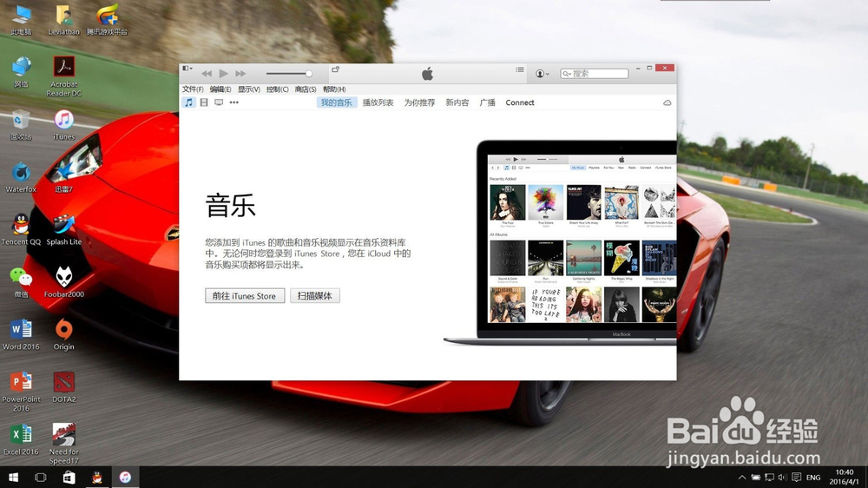Open the account dropdown in iTunes

tap(542, 73)
